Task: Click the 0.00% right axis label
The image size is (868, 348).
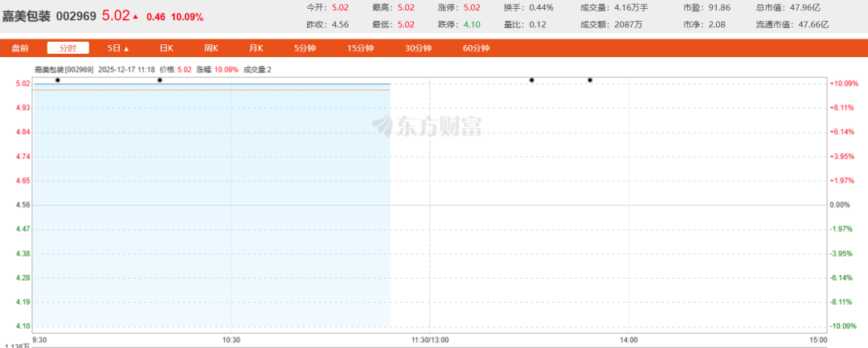Action: pyautogui.click(x=841, y=205)
